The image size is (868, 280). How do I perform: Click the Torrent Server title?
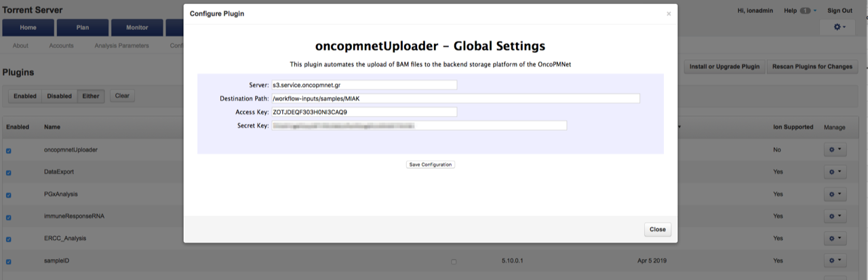[33, 10]
